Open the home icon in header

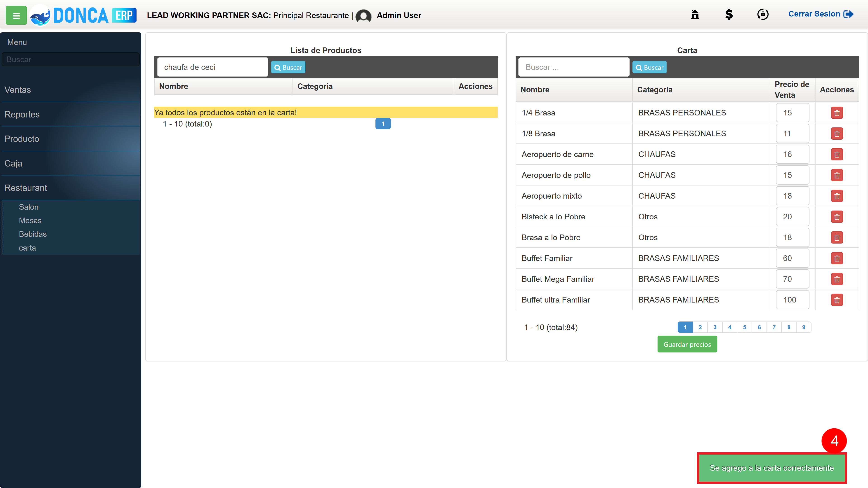click(x=695, y=14)
